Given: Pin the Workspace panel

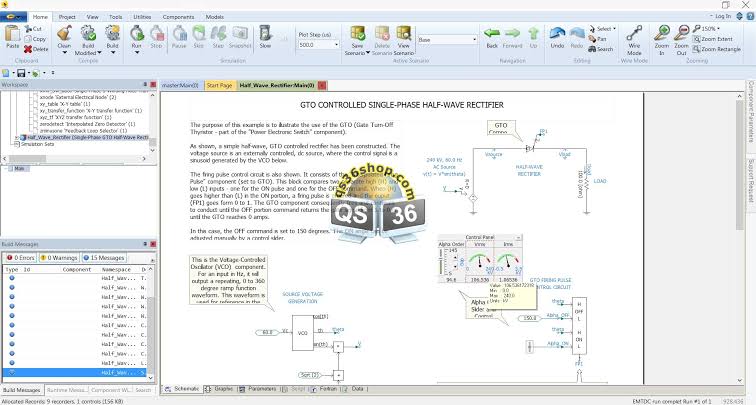Looking at the screenshot, I should (145, 84).
